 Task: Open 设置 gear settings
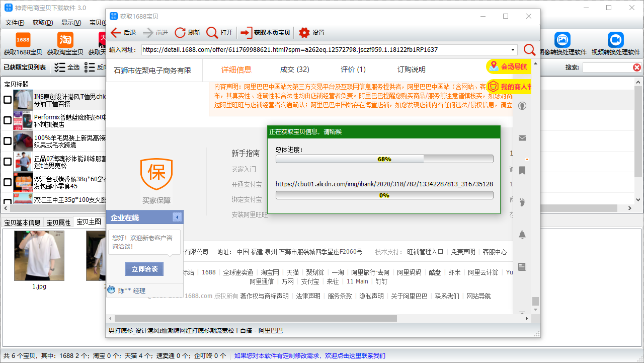304,33
